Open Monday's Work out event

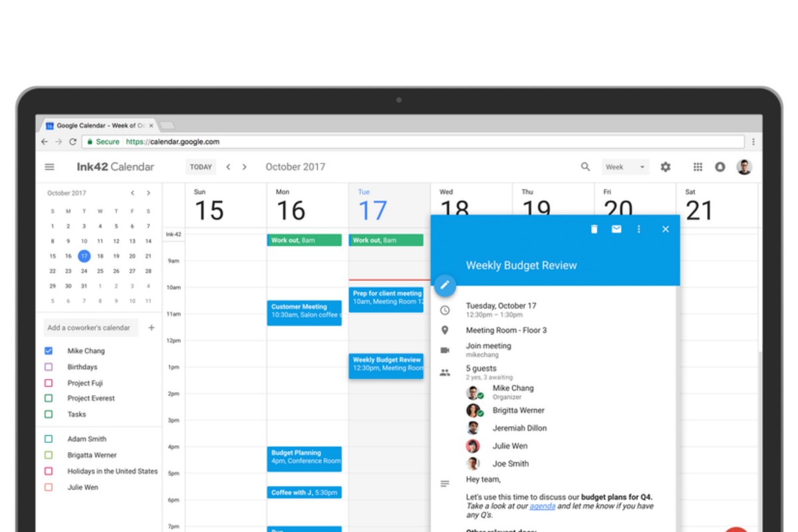(x=305, y=240)
